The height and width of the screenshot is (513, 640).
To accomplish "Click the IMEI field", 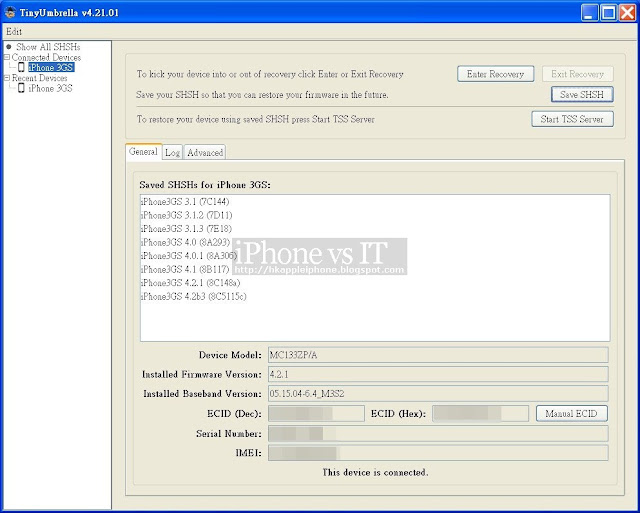I will coord(438,453).
